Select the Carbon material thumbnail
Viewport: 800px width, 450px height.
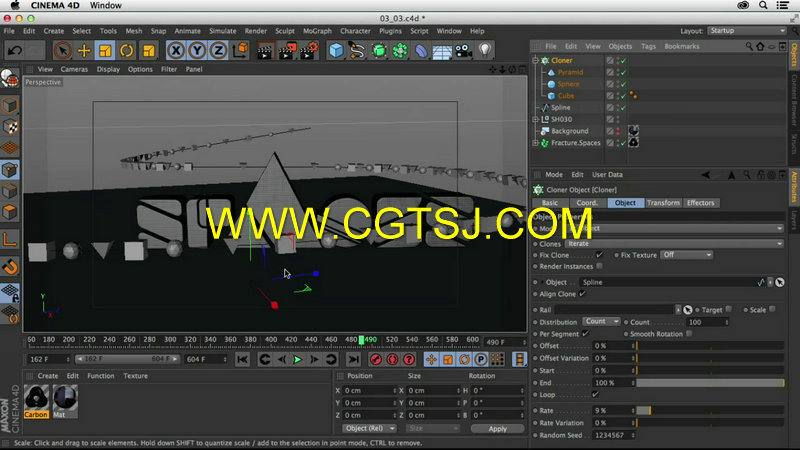pyautogui.click(x=36, y=401)
